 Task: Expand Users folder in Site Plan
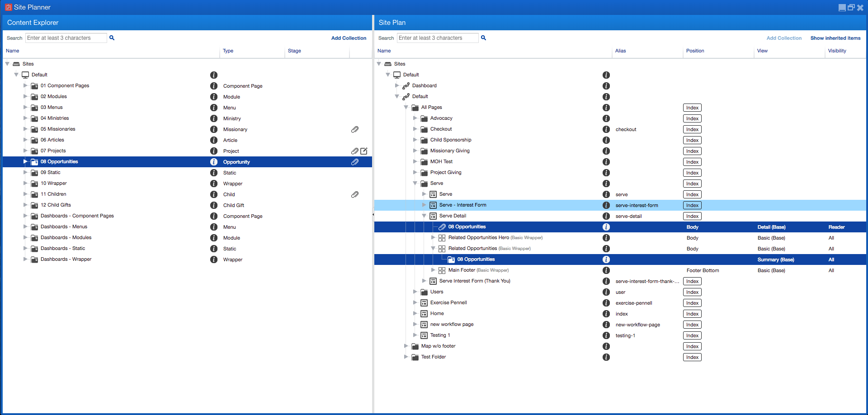pos(415,292)
